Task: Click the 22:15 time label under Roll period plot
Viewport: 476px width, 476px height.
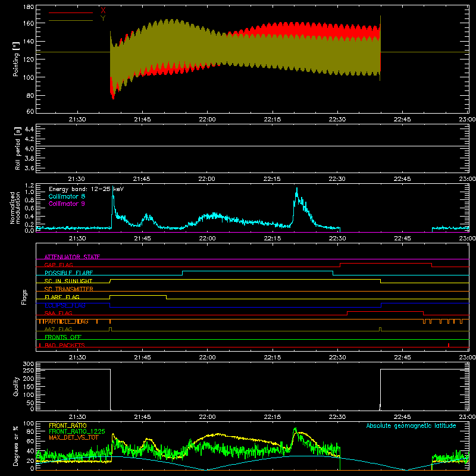Action: (x=273, y=179)
